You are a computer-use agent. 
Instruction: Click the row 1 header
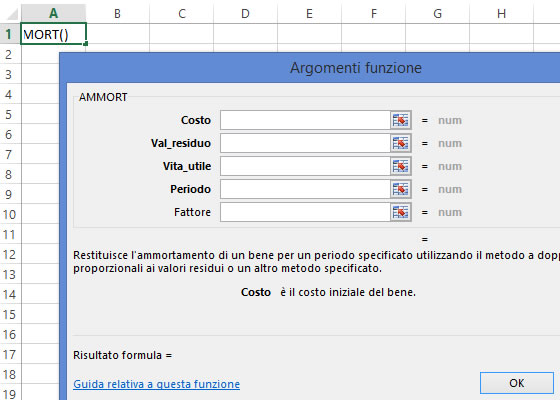(x=10, y=34)
